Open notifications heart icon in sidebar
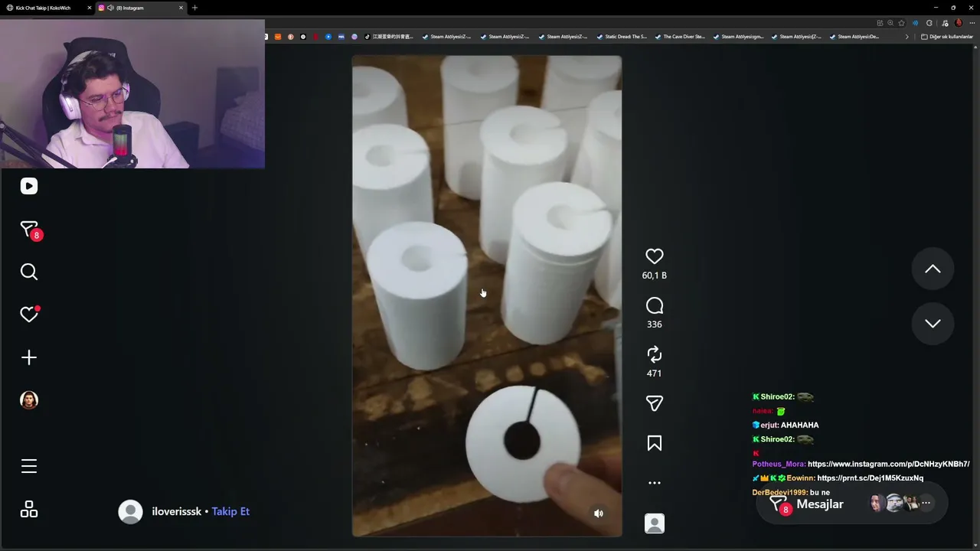980x551 pixels. pos(29,315)
